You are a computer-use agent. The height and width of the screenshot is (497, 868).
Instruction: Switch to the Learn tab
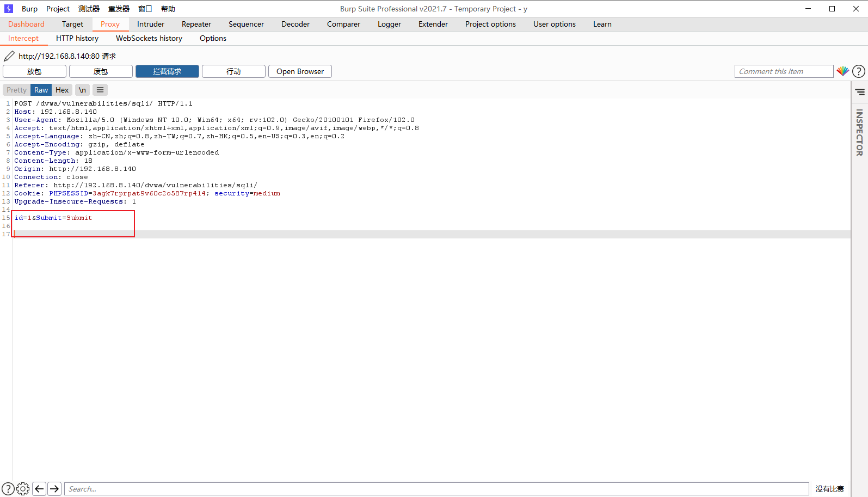click(x=602, y=24)
